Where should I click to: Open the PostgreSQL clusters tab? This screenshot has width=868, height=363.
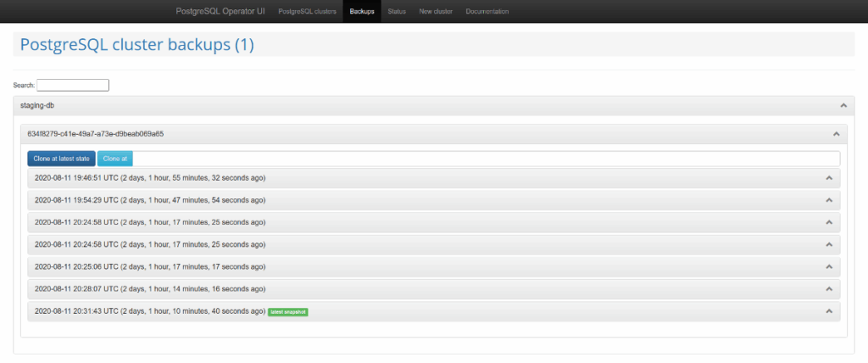pos(307,12)
